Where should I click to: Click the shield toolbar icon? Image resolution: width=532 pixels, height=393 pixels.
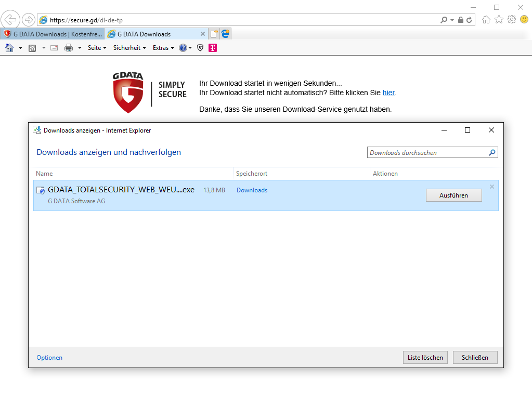(200, 48)
